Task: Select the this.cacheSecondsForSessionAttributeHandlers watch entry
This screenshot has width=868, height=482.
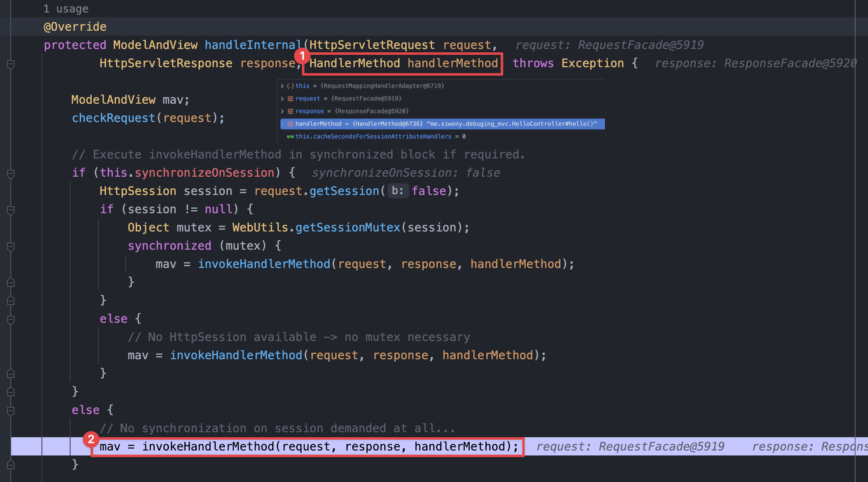Action: tap(373, 136)
